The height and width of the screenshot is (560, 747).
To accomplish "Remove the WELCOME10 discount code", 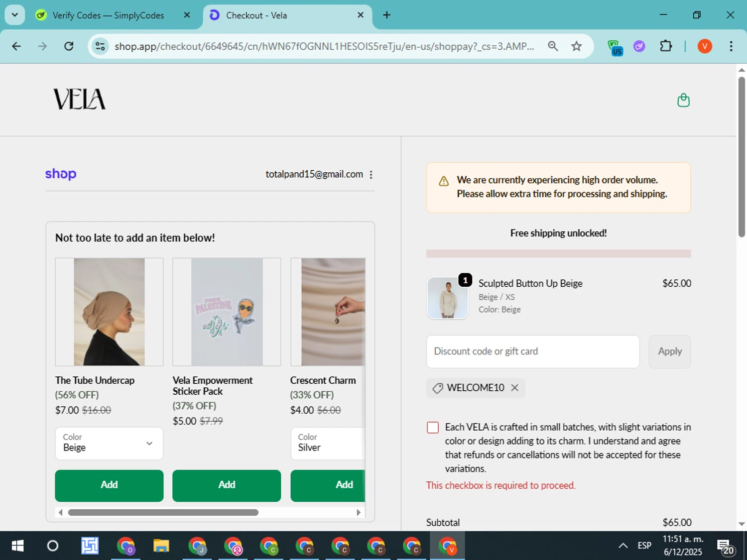I will [x=515, y=388].
